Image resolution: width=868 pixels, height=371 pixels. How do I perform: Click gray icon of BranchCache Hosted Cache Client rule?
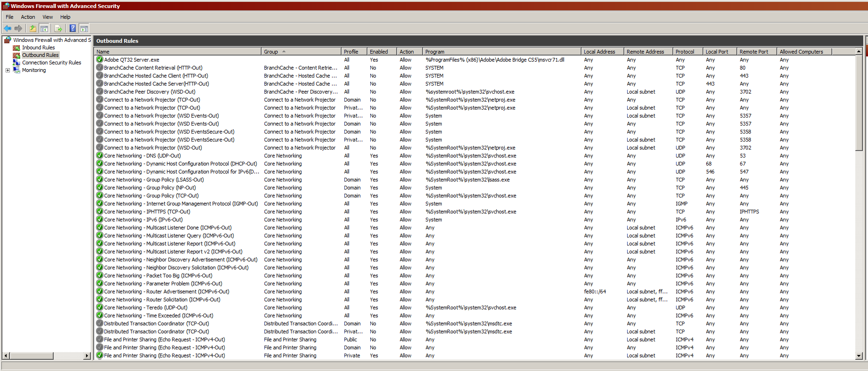(x=100, y=76)
